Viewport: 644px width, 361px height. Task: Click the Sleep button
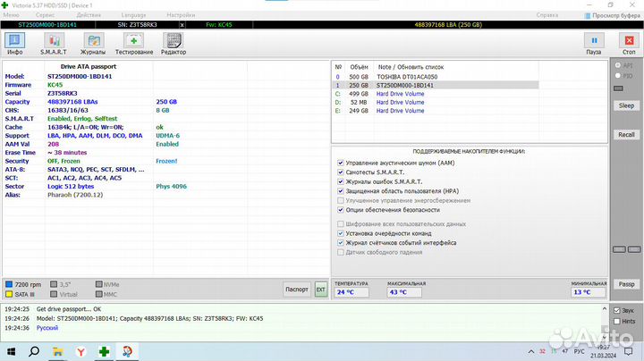[x=626, y=105]
